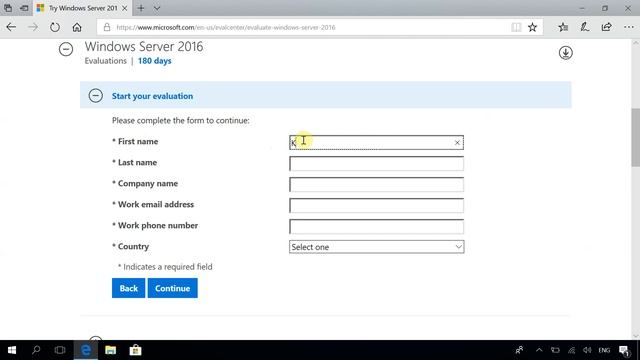
Task: Open the Country dropdown
Action: 376,247
